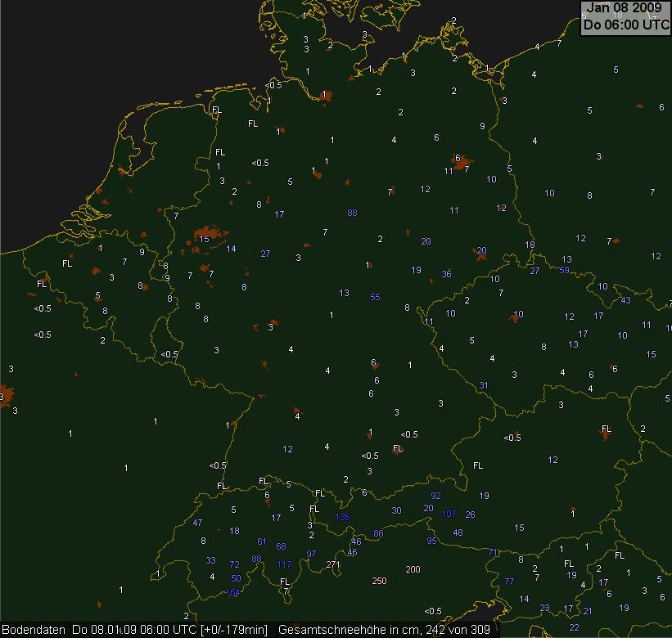Select the 61 snow depth value
The height and width of the screenshot is (638, 672).
261,541
